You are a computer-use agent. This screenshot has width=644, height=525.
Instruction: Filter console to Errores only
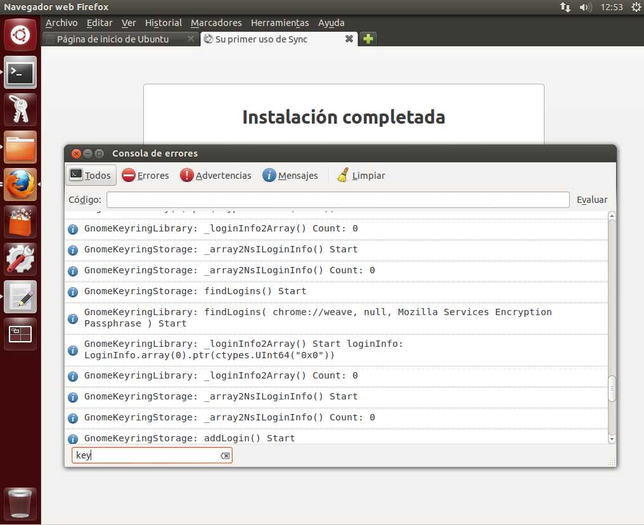[145, 175]
